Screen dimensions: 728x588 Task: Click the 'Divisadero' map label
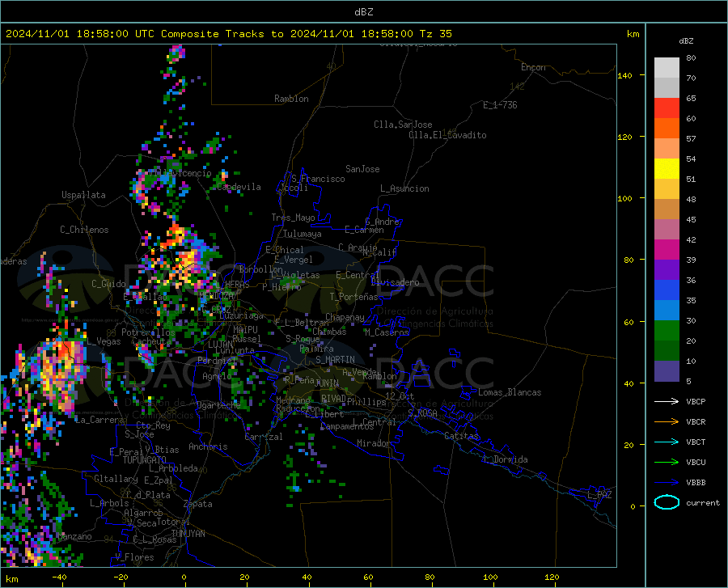coord(395,282)
